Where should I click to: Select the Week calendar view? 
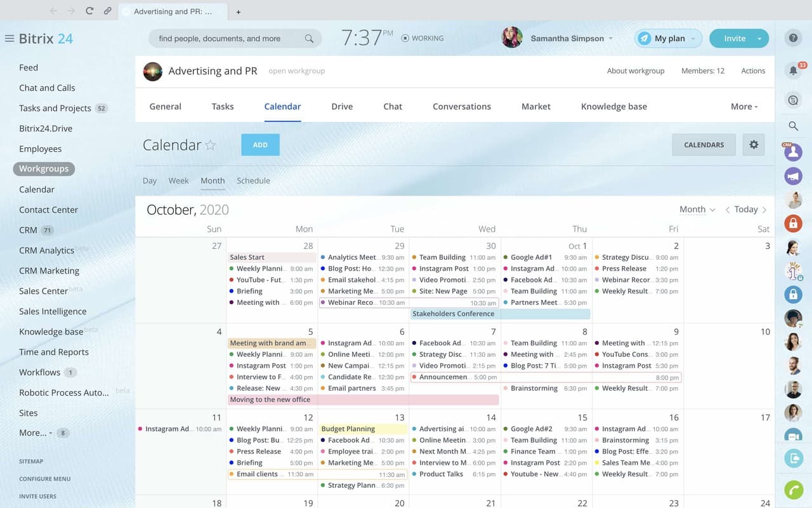point(178,180)
